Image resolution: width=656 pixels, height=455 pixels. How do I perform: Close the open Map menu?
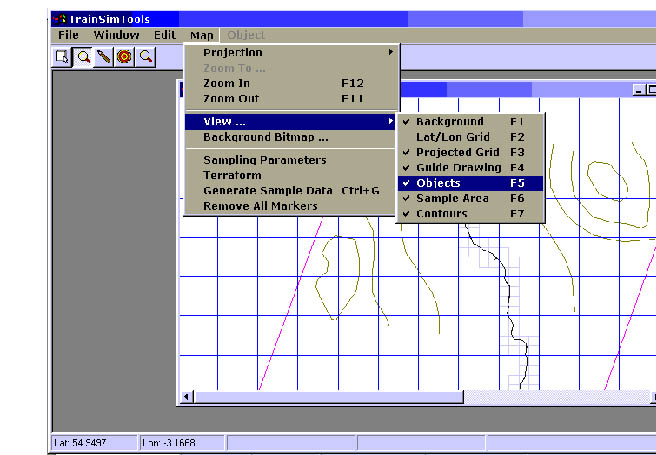pos(202,35)
